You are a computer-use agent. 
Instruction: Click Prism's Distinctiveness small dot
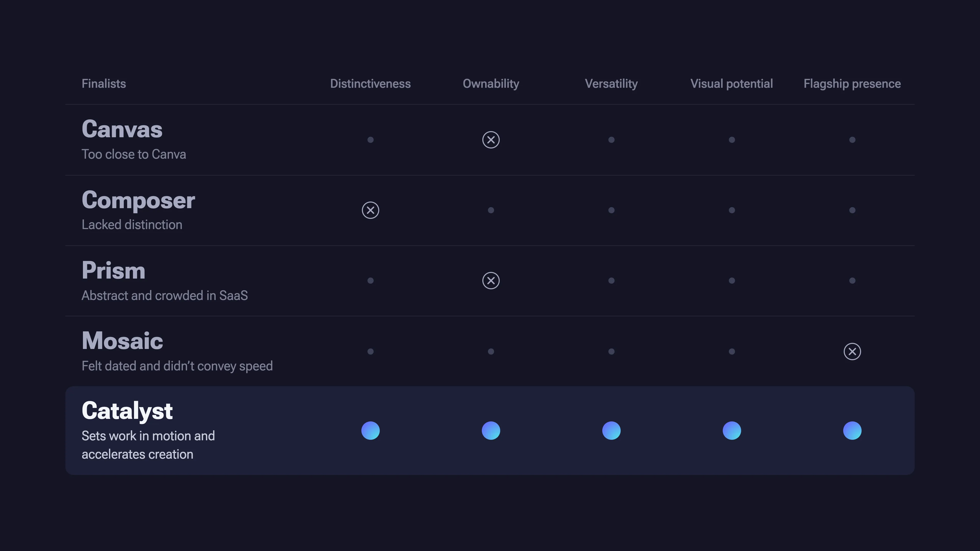[370, 281]
